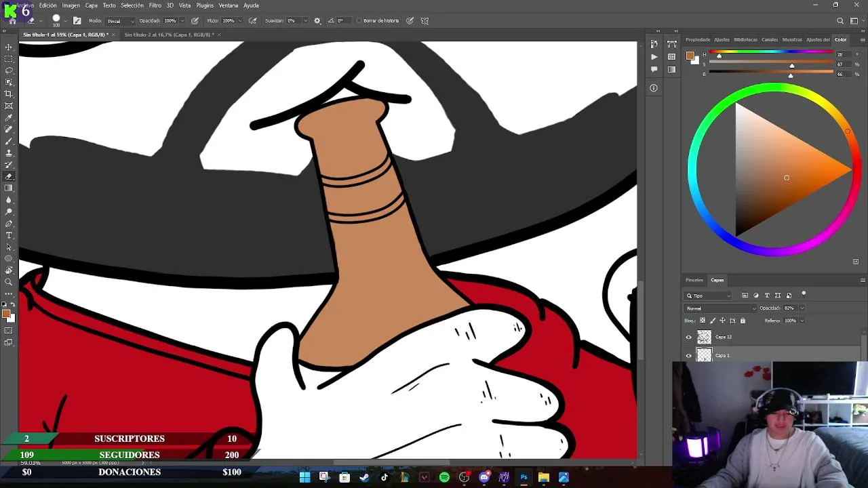Screen dimensions: 868x488
Task: Open the Edición menu
Action: [48, 5]
